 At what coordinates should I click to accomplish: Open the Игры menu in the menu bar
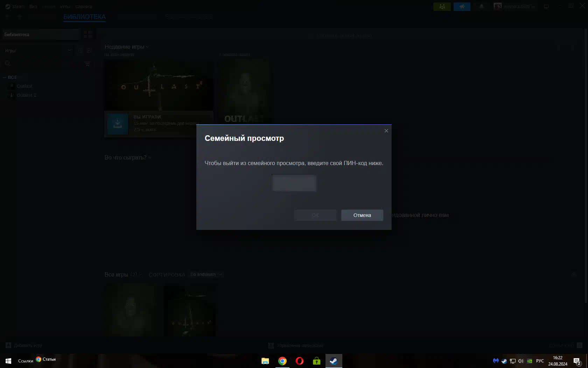(65, 7)
